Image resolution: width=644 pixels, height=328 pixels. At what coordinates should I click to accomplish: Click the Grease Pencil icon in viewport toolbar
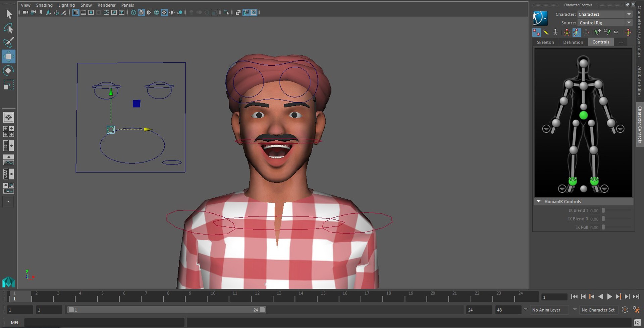pos(64,12)
